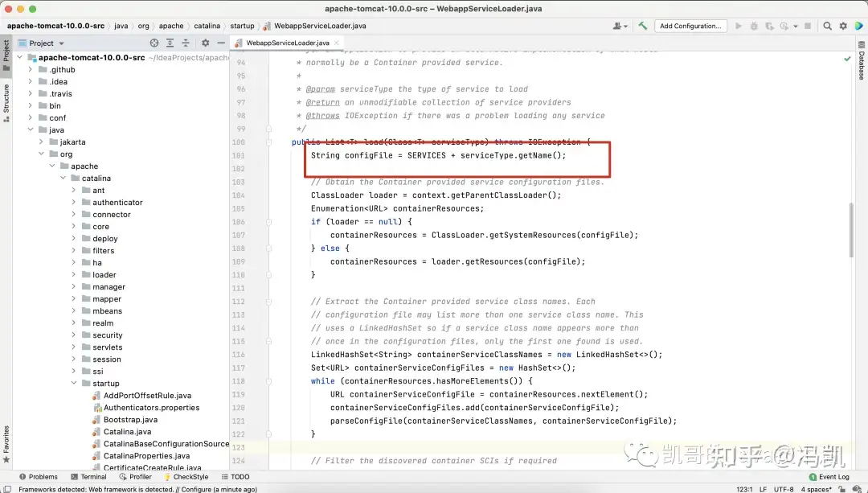This screenshot has height=493, width=868.
Task: Click the Stop square icon in toolbar
Action: click(808, 26)
